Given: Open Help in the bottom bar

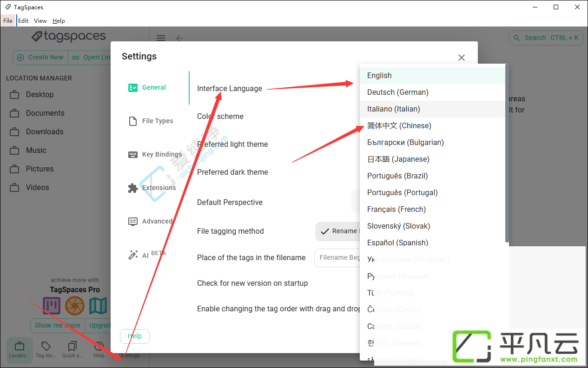Looking at the screenshot, I should click(99, 350).
